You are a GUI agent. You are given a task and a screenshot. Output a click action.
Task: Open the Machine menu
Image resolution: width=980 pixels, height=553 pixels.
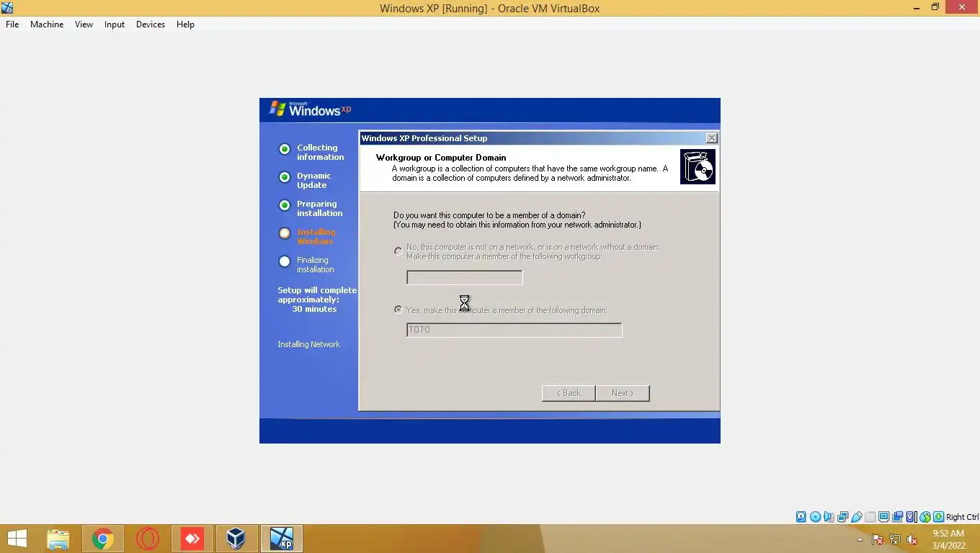pos(47,24)
